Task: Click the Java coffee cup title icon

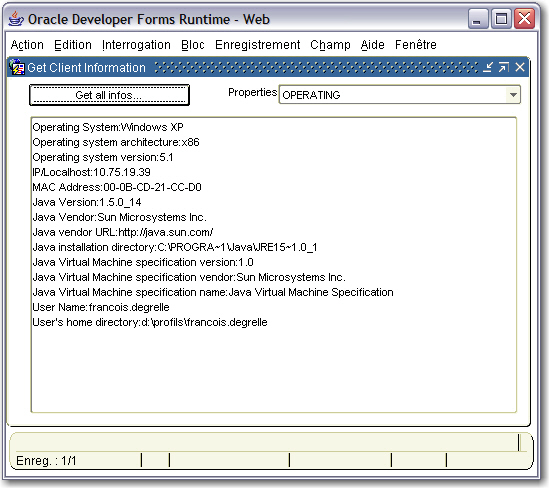Action: [16, 19]
